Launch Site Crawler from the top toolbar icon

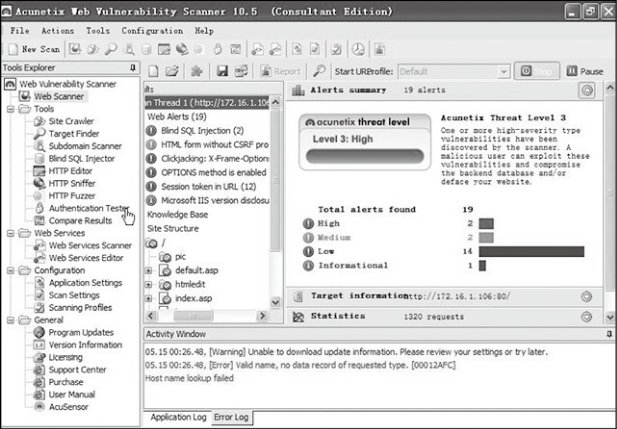pyautogui.click(x=93, y=49)
